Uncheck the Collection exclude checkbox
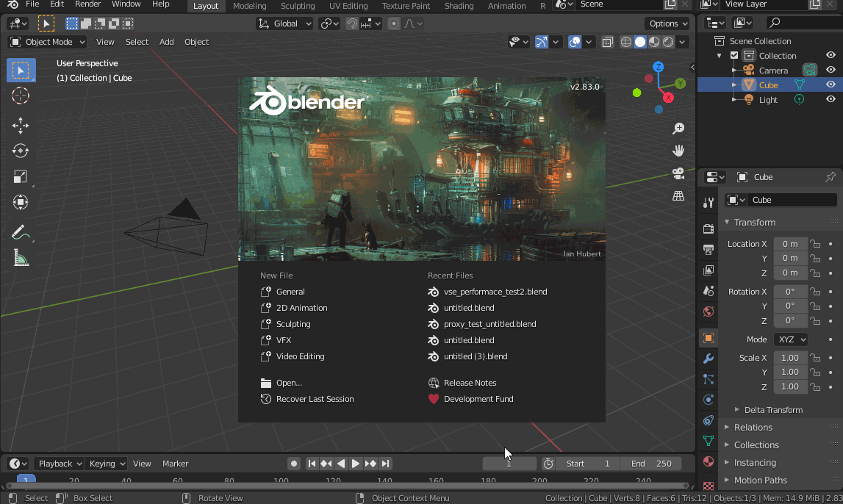This screenshot has height=504, width=843. point(734,56)
